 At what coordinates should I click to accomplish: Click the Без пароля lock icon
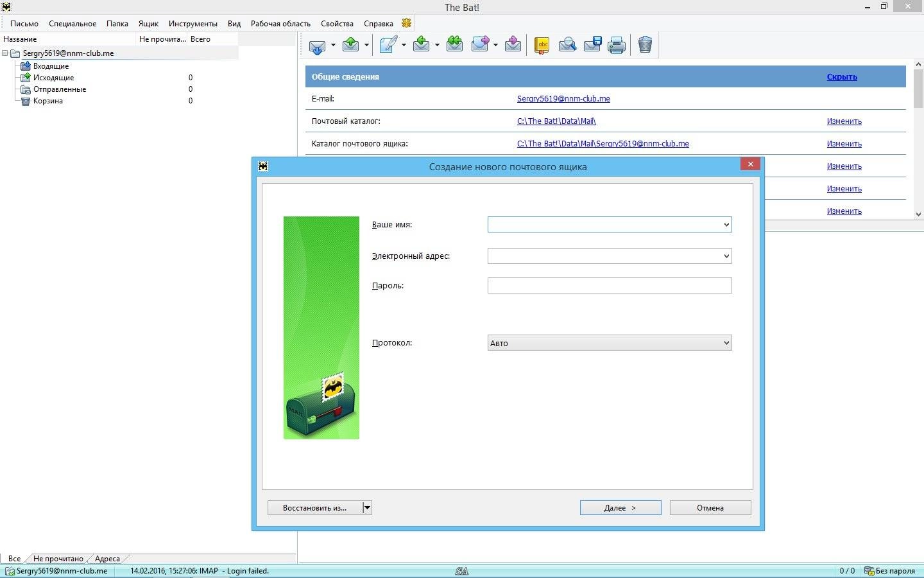point(869,571)
